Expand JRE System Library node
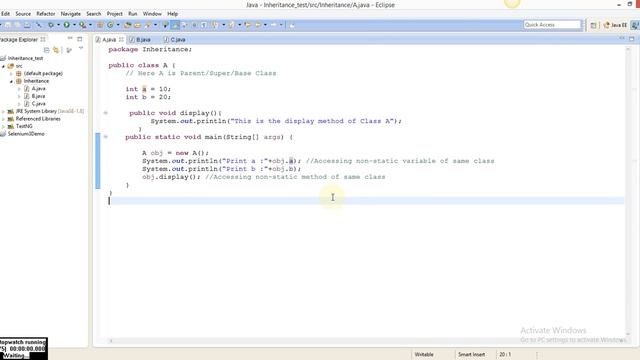The width and height of the screenshot is (640, 360). click(x=4, y=111)
